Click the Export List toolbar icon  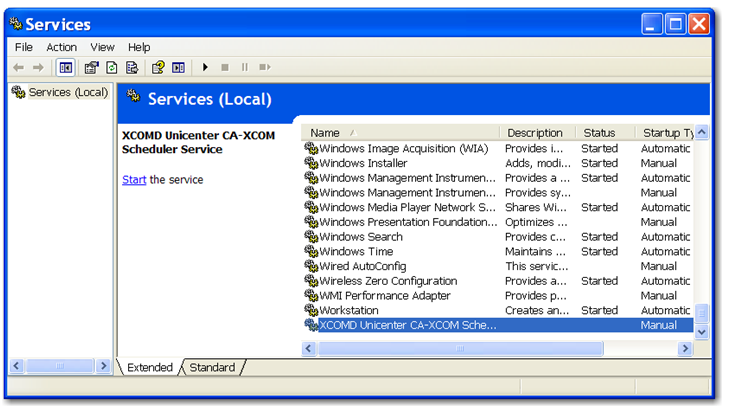click(x=132, y=68)
